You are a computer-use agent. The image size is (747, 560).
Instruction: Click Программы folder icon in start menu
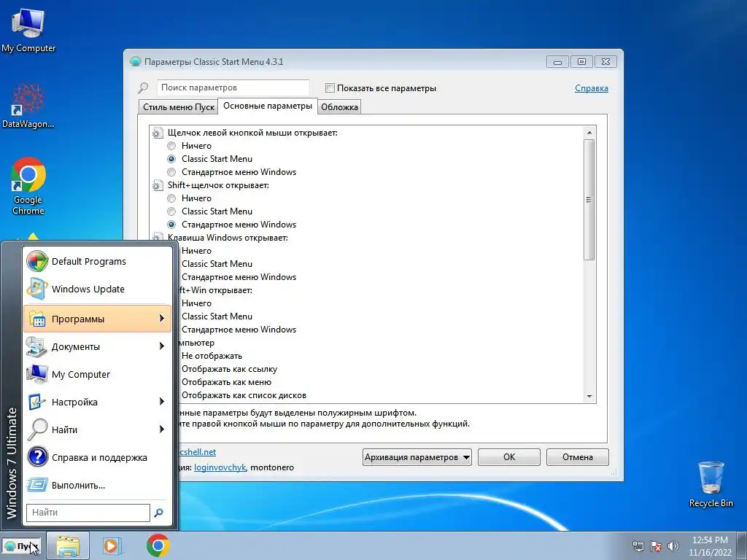(37, 319)
